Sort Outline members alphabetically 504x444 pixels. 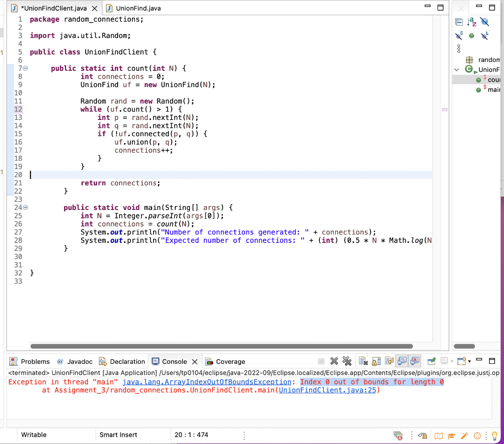click(472, 22)
